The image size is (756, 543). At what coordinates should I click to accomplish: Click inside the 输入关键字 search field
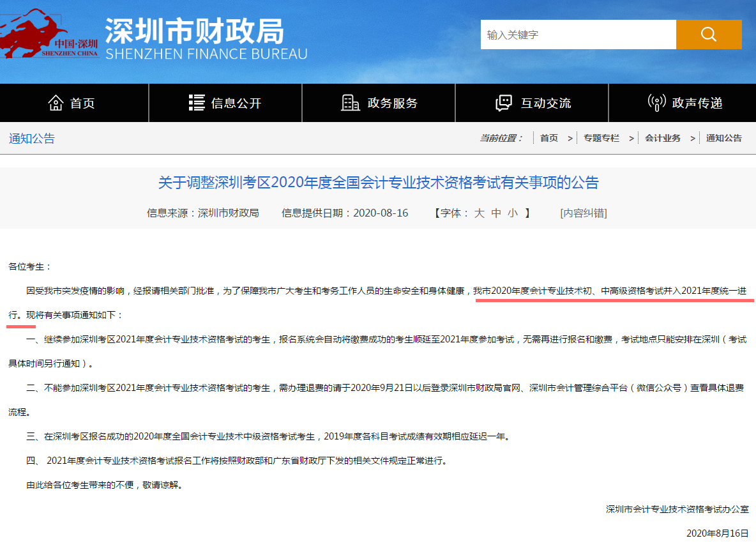point(575,34)
